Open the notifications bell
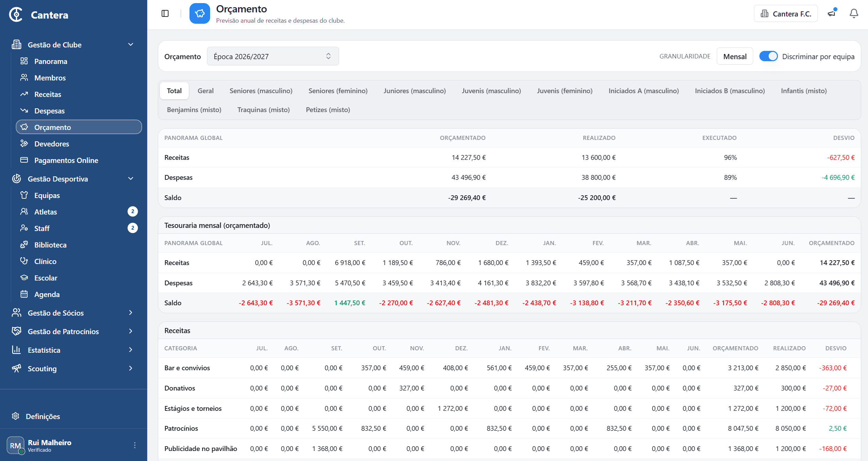The height and width of the screenshot is (461, 868). 854,13
